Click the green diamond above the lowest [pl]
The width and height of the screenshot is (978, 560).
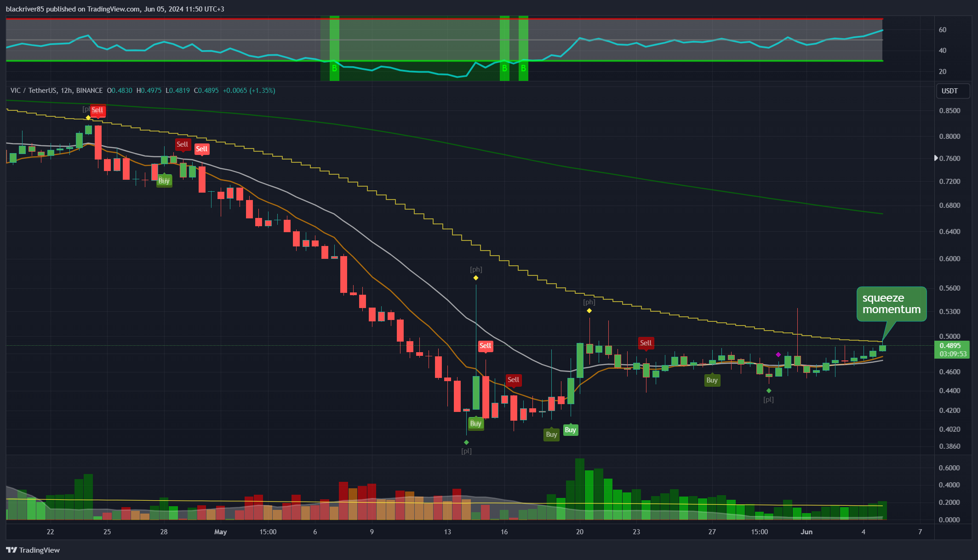pos(466,442)
